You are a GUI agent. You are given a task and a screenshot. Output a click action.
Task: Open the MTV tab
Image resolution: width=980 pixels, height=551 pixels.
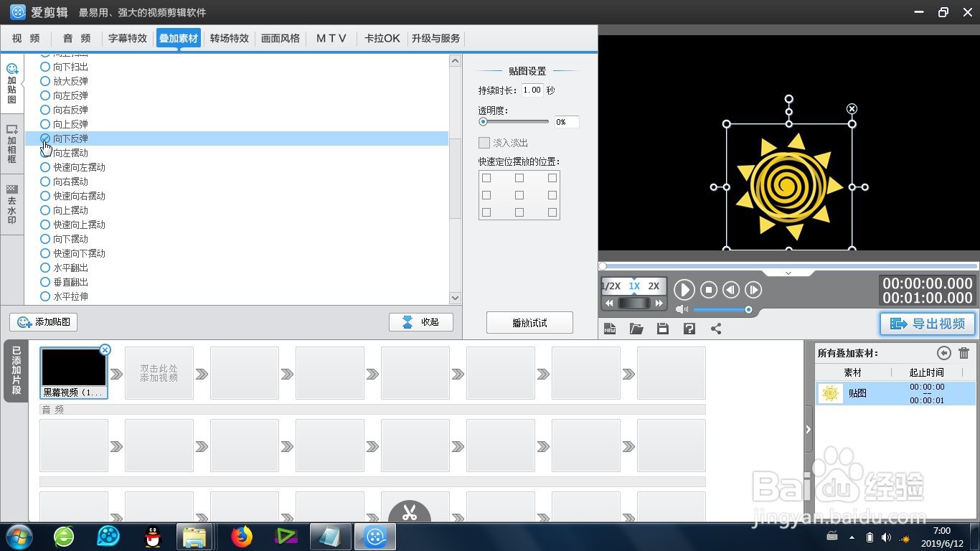click(331, 38)
